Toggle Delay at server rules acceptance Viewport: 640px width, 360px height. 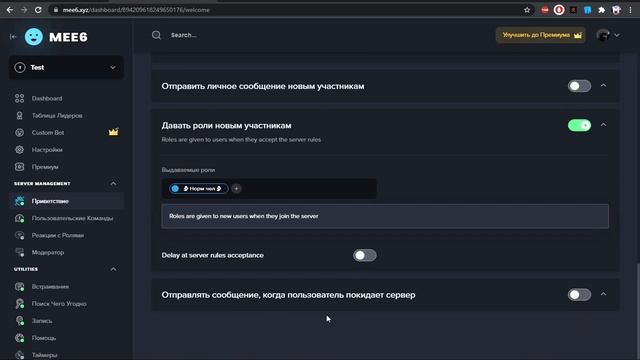click(364, 256)
